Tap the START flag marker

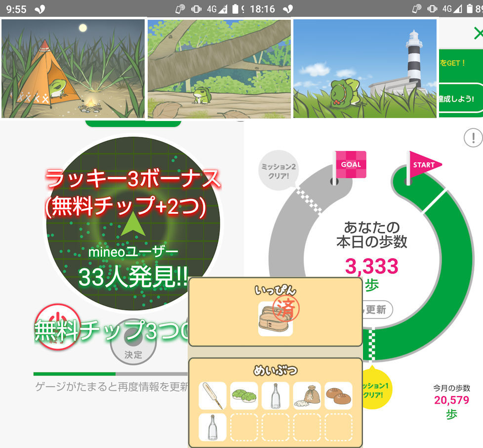pyautogui.click(x=422, y=165)
